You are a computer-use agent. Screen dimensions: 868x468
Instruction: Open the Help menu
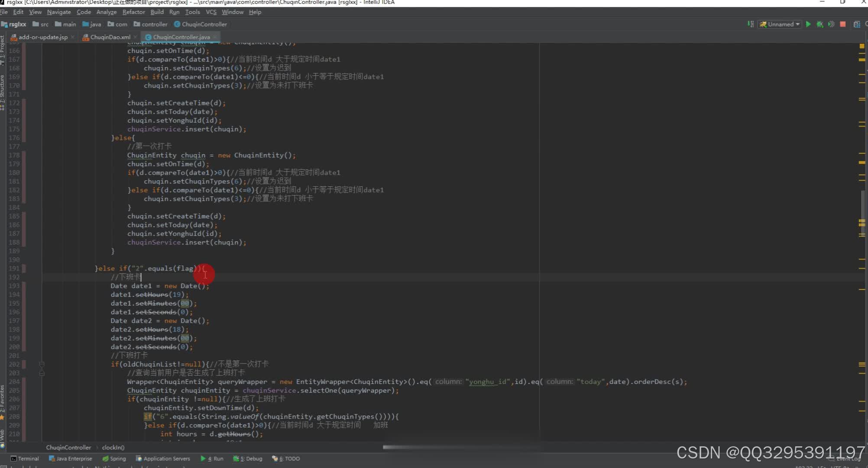(255, 12)
